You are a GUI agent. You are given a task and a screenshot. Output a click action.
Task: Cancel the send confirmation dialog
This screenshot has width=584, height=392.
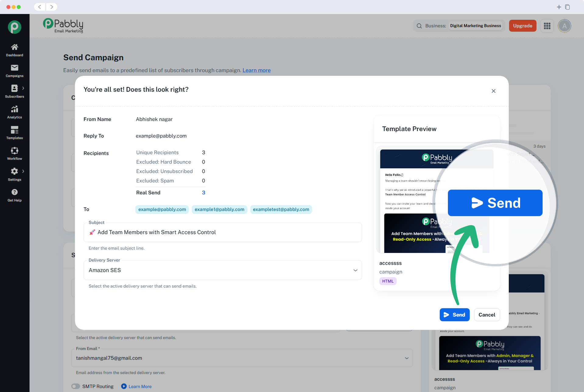coord(487,315)
